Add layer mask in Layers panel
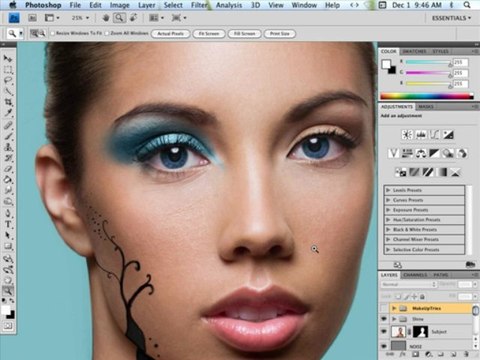Image resolution: width=480 pixels, height=360 pixels. click(416, 354)
